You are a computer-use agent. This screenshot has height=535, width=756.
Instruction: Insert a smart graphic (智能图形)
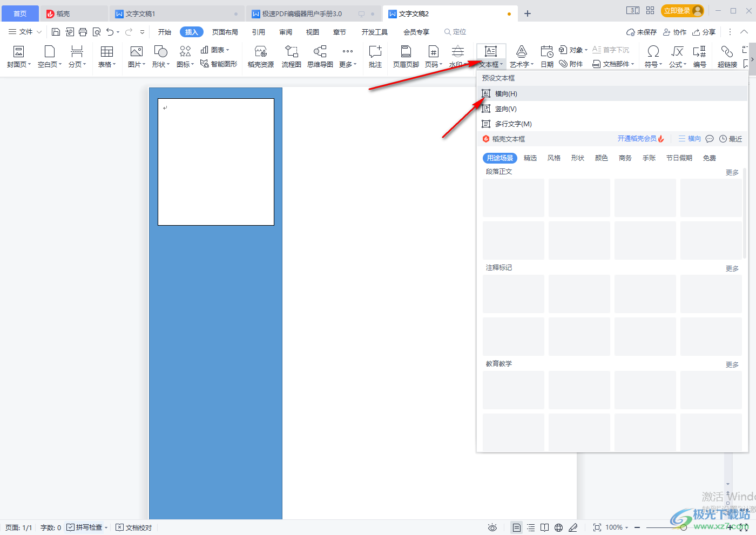pyautogui.click(x=219, y=64)
